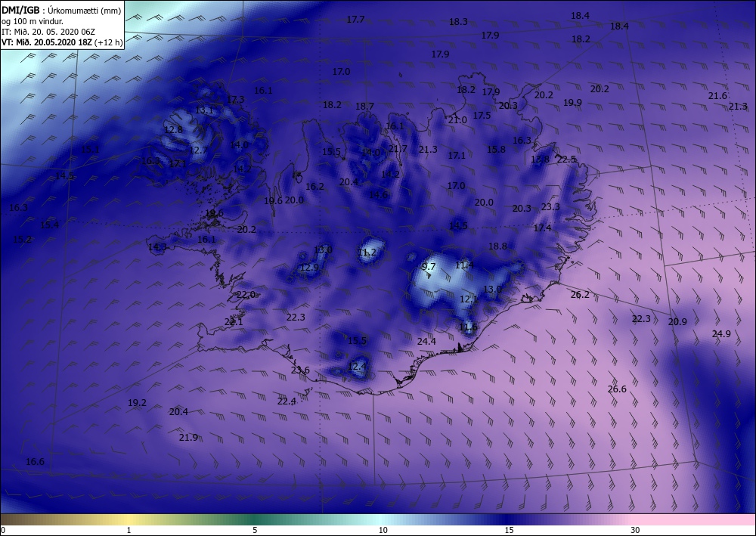Screen dimensions: 756x536
Task: Click the 17.3 value in the Westfjords
Action: click(235, 99)
